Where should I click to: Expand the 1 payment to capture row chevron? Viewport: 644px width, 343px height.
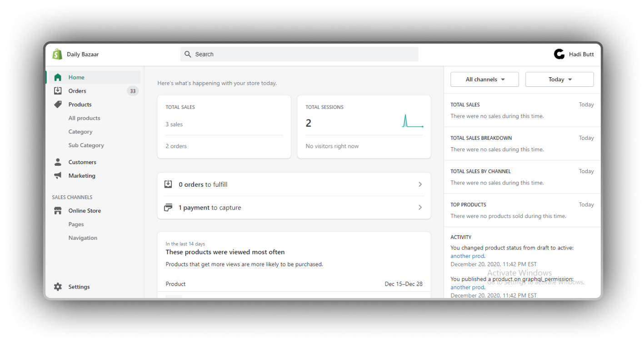(x=420, y=208)
